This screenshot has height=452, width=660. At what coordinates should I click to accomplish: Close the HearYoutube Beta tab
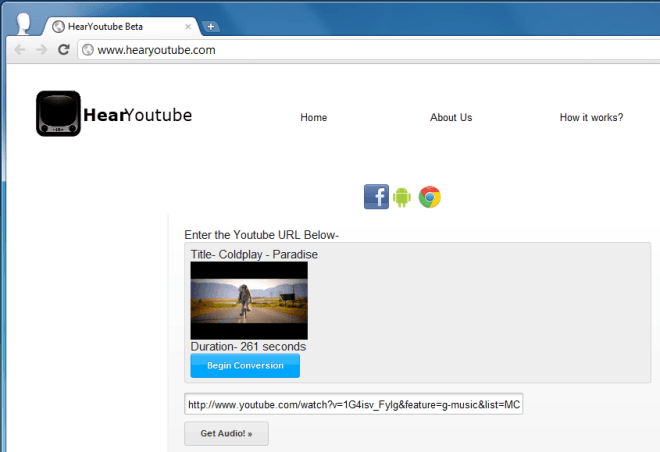pyautogui.click(x=188, y=27)
